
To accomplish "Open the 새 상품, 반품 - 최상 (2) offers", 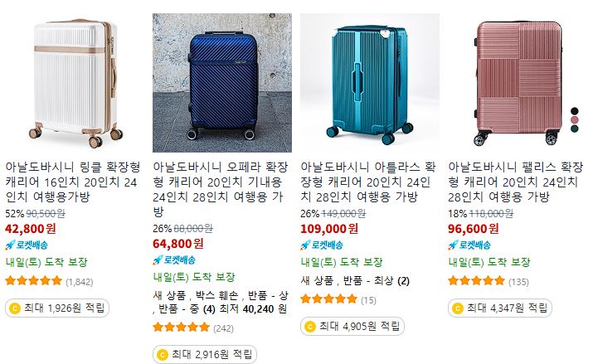I will [355, 281].
